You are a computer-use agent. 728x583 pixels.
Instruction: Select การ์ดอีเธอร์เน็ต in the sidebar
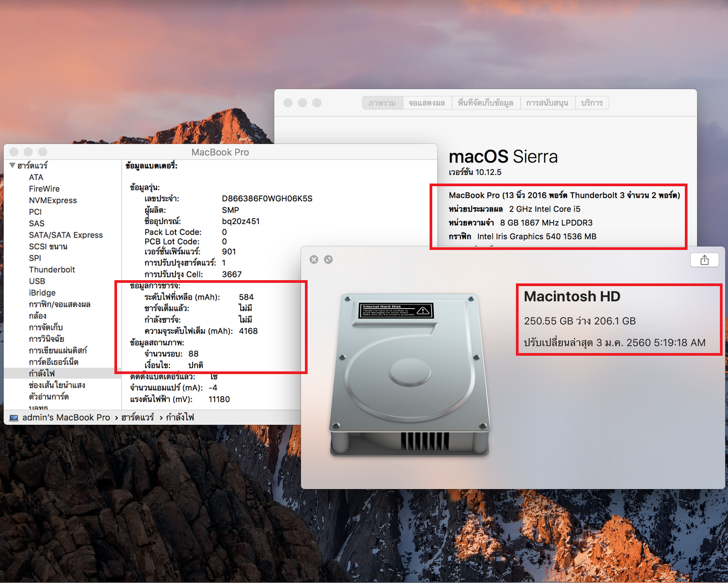(53, 362)
